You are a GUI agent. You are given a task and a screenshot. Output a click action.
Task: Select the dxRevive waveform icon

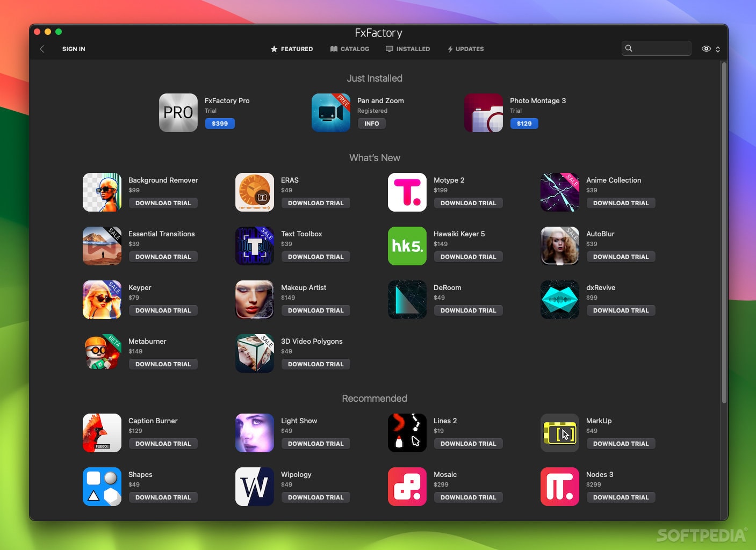click(x=560, y=300)
